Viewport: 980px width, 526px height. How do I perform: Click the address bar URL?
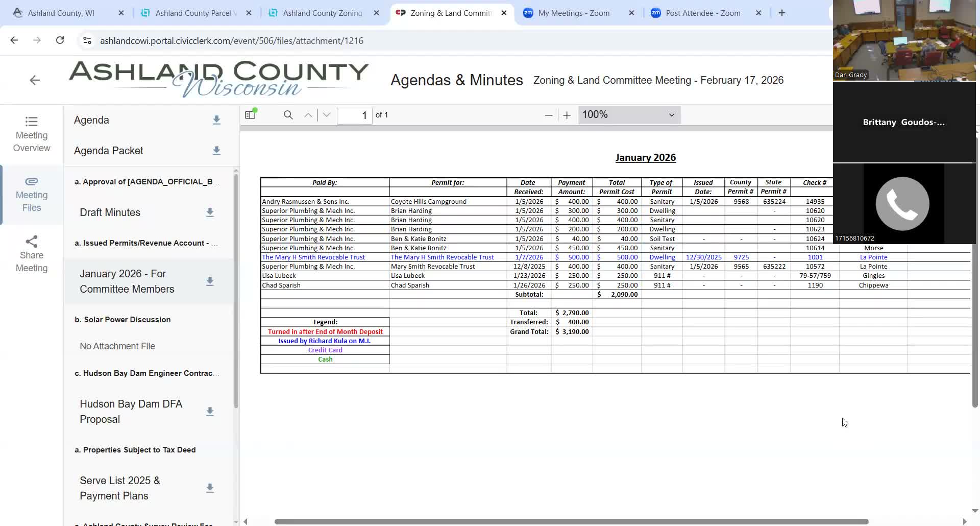pyautogui.click(x=232, y=41)
